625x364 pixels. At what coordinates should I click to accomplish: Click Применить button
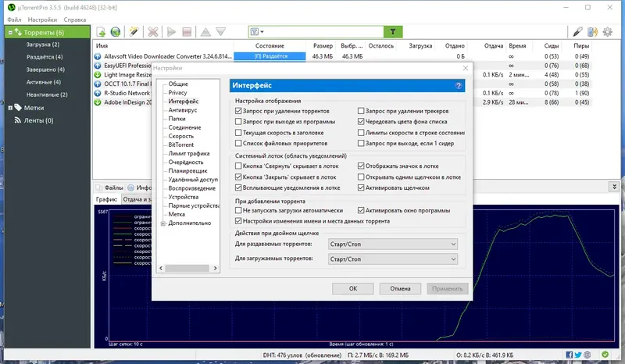(x=447, y=288)
